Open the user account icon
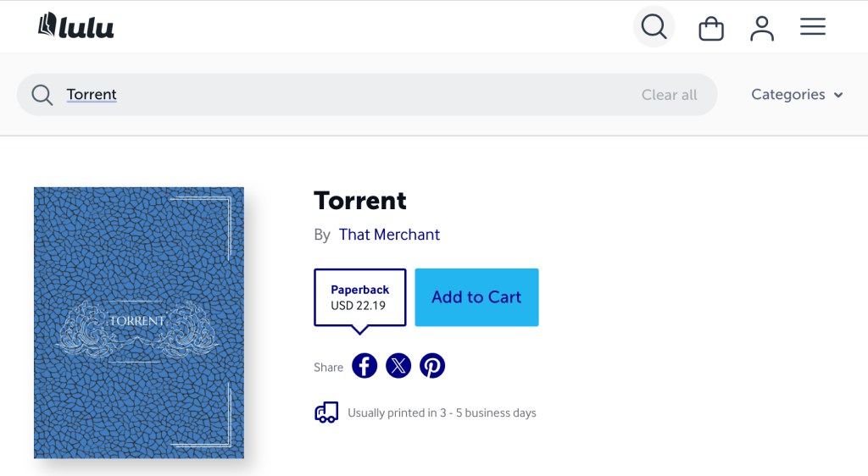The image size is (868, 476). point(762,28)
